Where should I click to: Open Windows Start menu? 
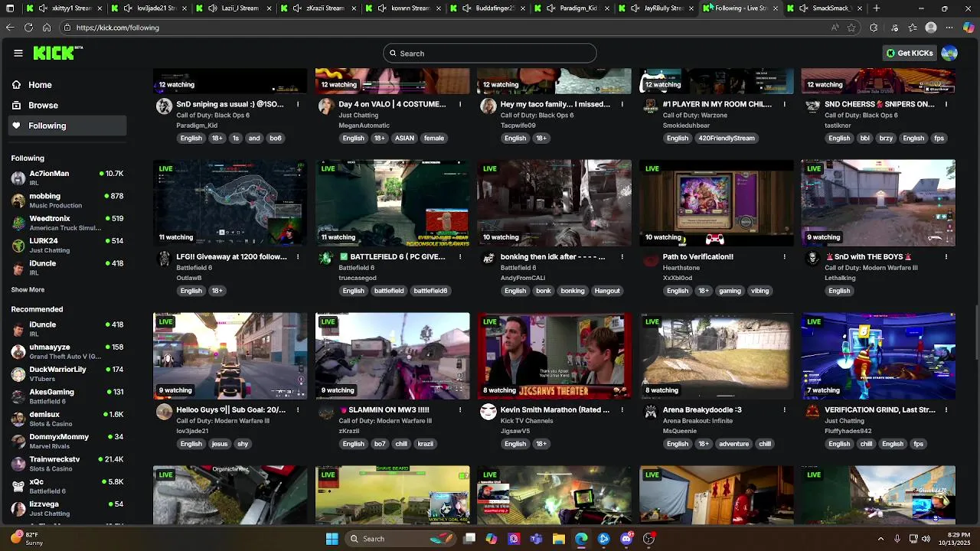coord(332,539)
